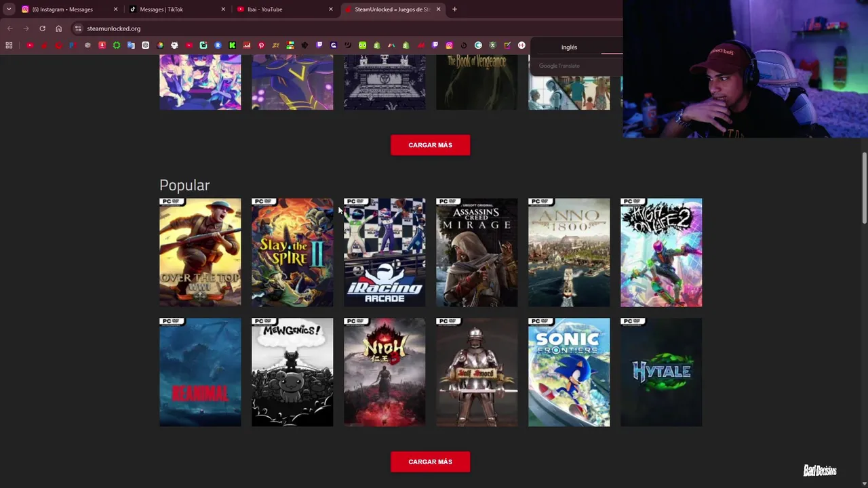868x488 pixels.
Task: Open Slay the Spire II game cover
Action: click(292, 252)
